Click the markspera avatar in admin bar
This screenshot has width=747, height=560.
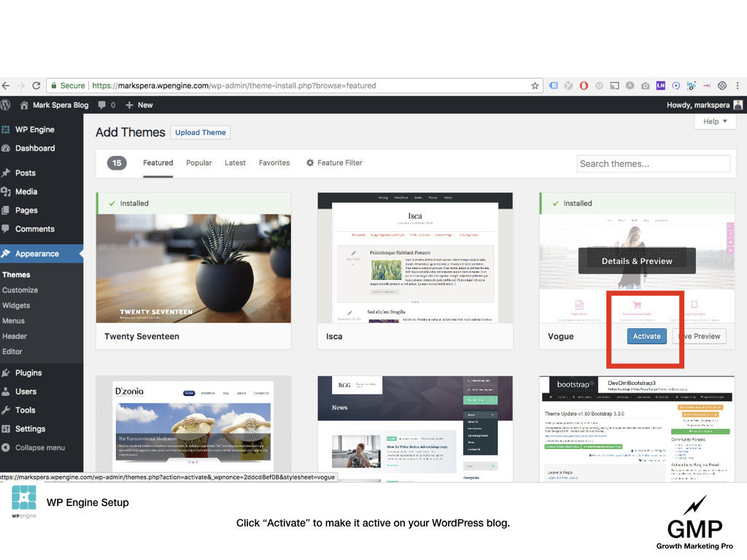pyautogui.click(x=738, y=105)
